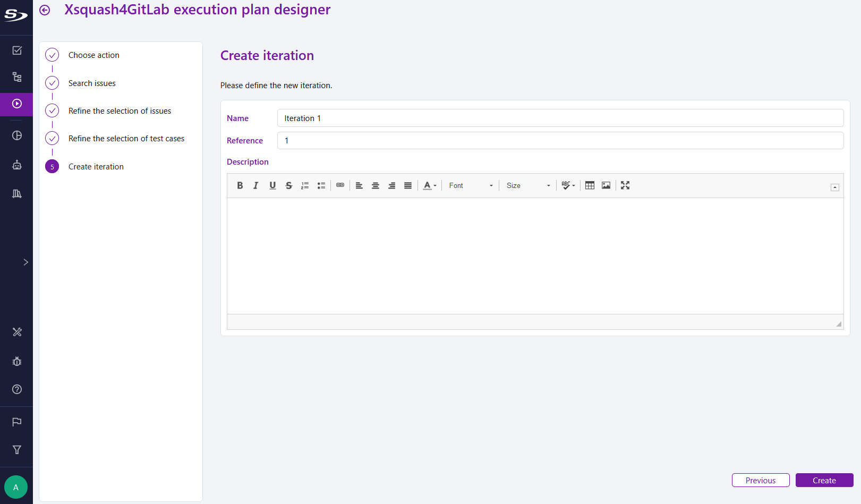Click the Previous button
This screenshot has height=504, width=861.
pyautogui.click(x=760, y=480)
